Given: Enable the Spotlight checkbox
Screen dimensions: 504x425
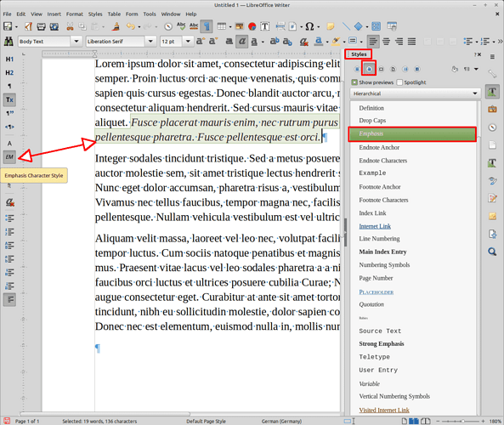Looking at the screenshot, I should (x=399, y=82).
